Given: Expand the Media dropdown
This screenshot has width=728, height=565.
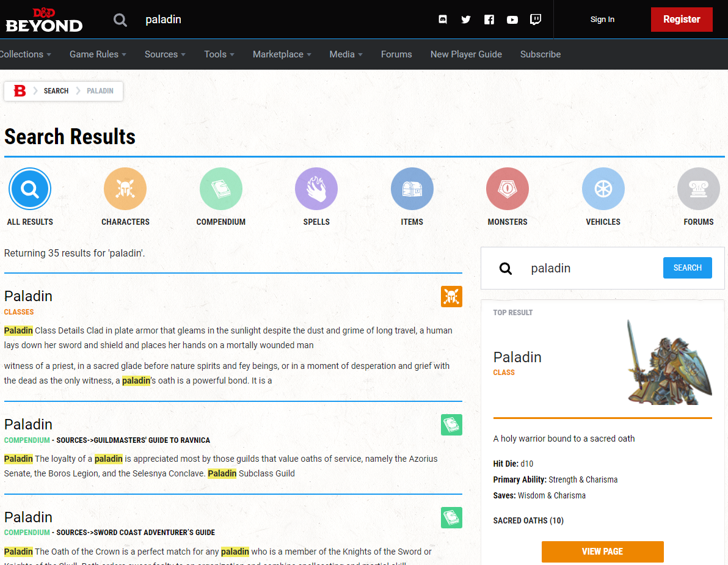Looking at the screenshot, I should (346, 54).
